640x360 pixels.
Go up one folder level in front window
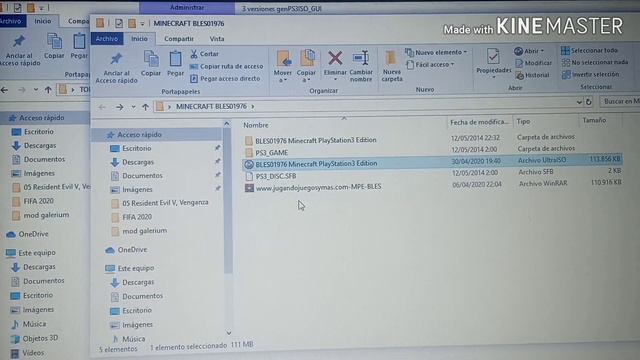[145, 107]
